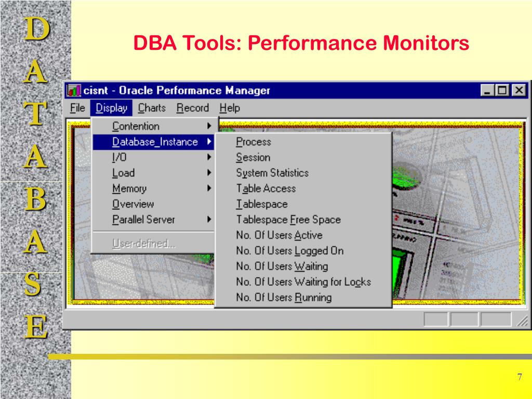Select Process from the submenu
532x399 pixels.
(303, 142)
